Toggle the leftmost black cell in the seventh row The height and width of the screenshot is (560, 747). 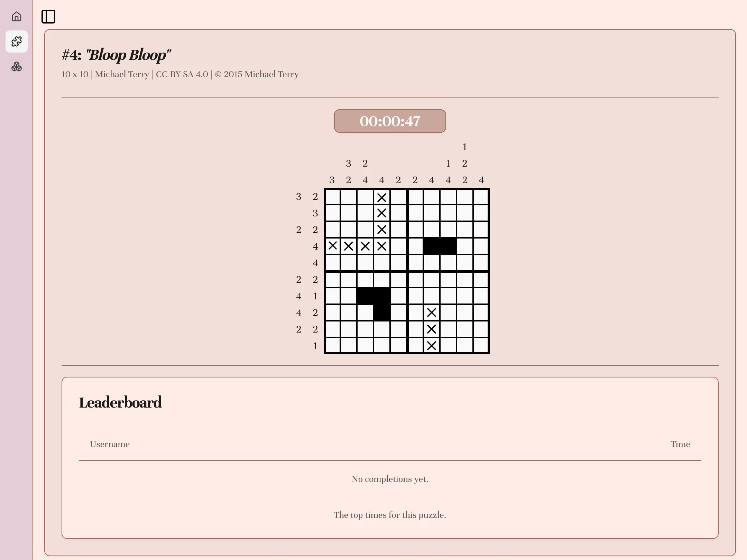tap(365, 296)
